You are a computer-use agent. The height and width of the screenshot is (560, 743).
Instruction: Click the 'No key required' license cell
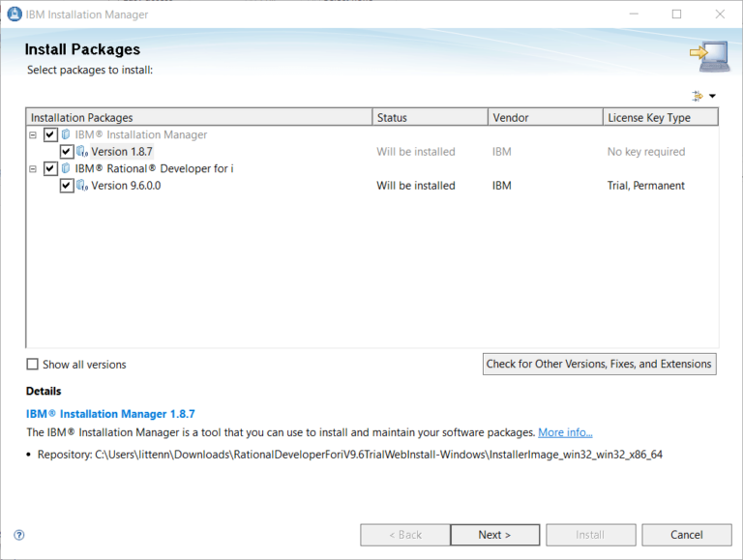tap(646, 152)
